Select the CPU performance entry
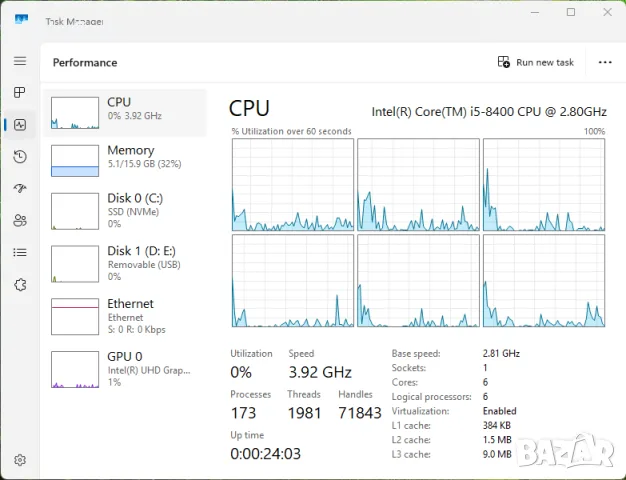 (125, 113)
